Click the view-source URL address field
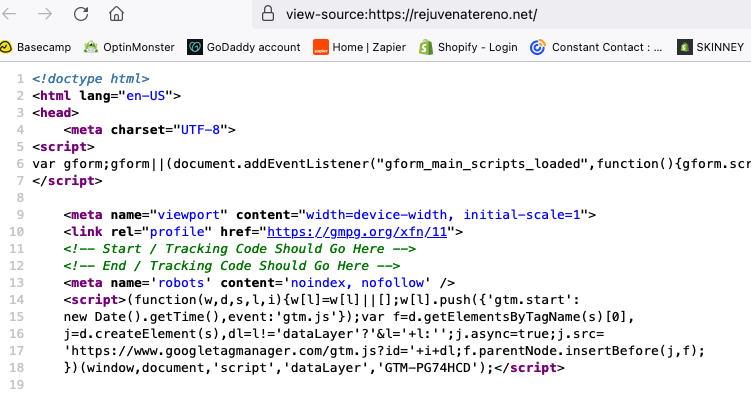Screen dimensions: 751x393 (501, 14)
